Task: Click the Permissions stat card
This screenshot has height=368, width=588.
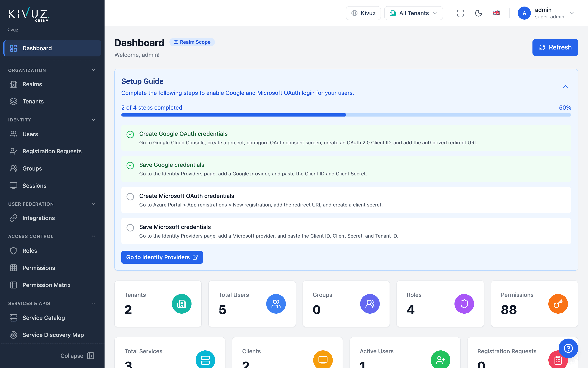Action: pyautogui.click(x=534, y=304)
